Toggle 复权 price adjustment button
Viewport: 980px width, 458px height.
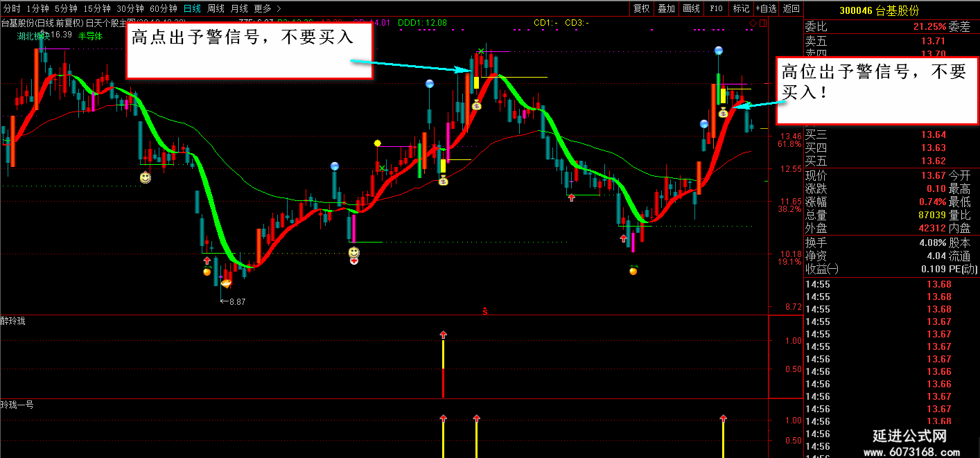(641, 8)
